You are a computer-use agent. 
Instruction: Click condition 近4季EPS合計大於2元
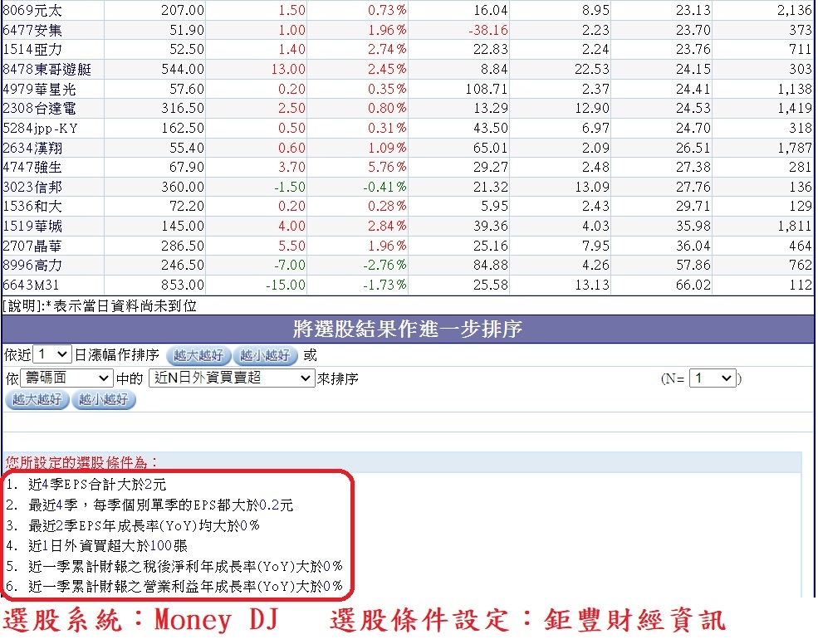(97, 485)
